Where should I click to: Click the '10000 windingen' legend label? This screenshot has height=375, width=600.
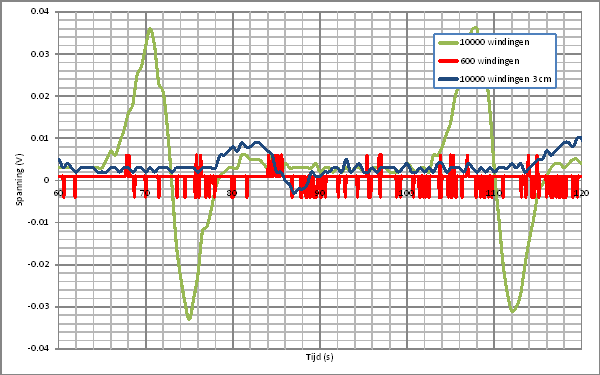(x=494, y=42)
